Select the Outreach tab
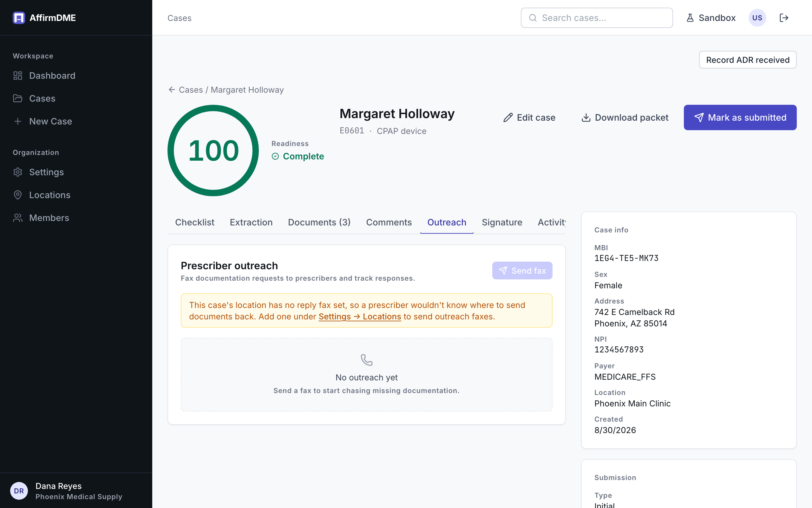 coord(447,223)
